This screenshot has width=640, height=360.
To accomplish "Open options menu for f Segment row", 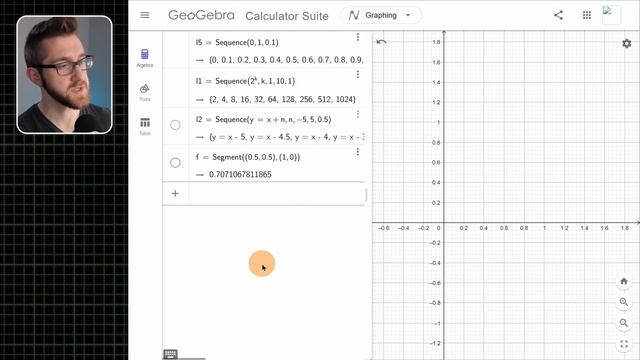I will click(358, 152).
